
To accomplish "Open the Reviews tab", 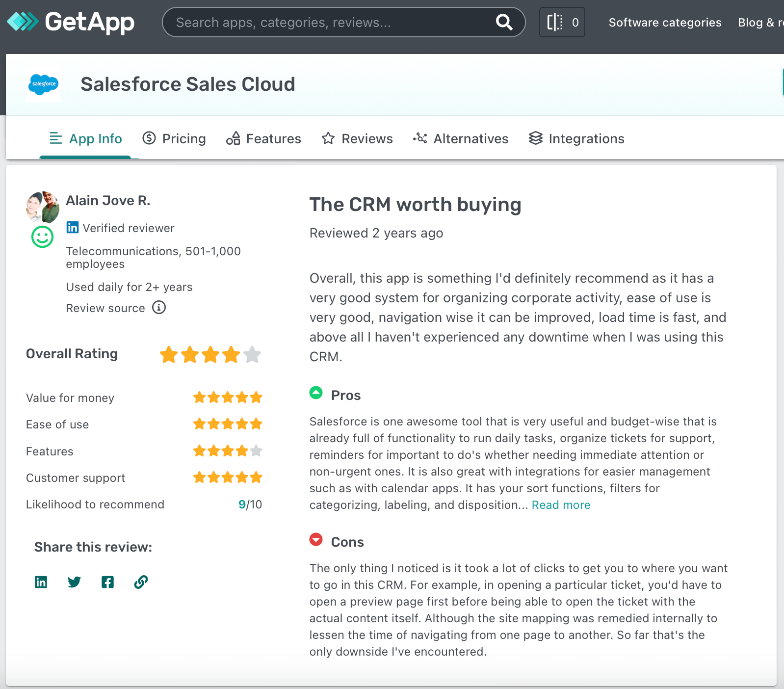I will point(357,139).
